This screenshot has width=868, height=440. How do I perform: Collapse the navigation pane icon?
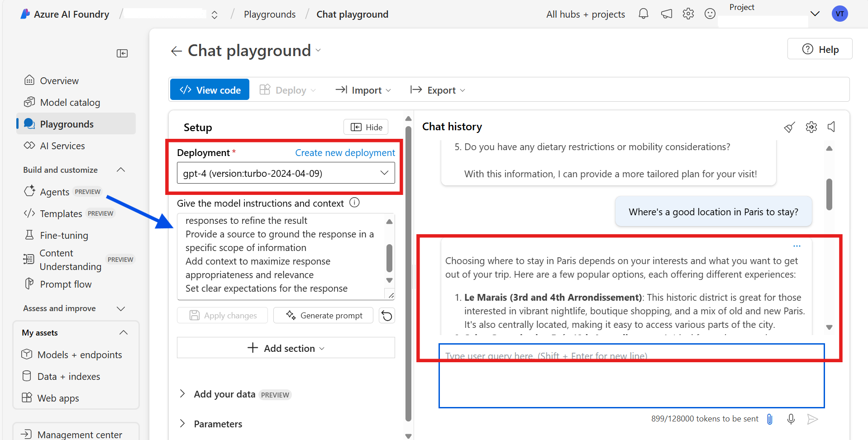click(x=122, y=53)
